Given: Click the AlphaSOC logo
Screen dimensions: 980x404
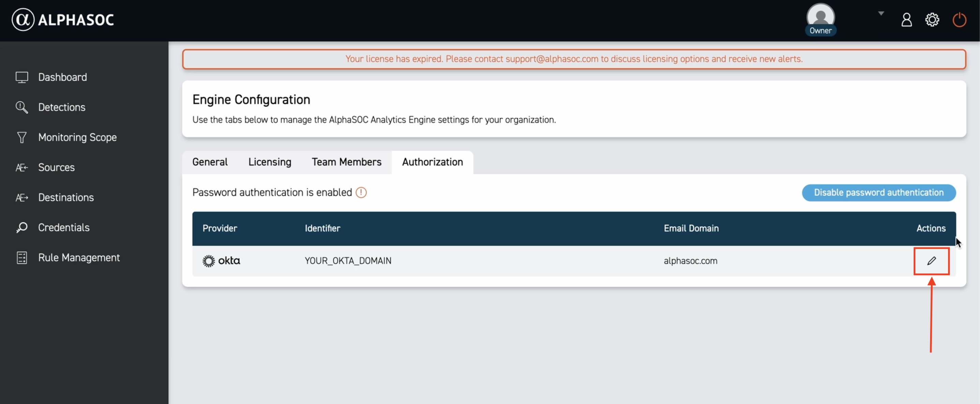Looking at the screenshot, I should (x=63, y=20).
